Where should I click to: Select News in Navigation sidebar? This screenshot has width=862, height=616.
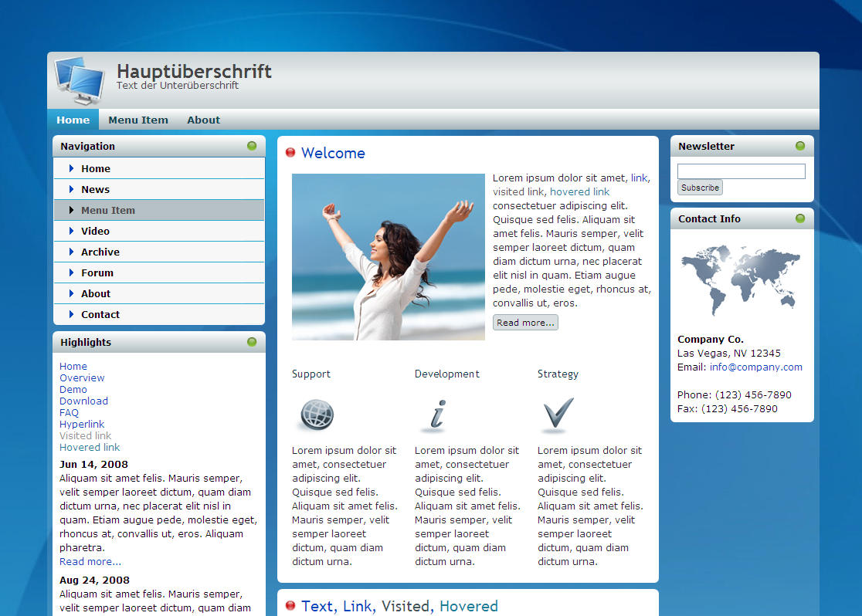(x=159, y=190)
